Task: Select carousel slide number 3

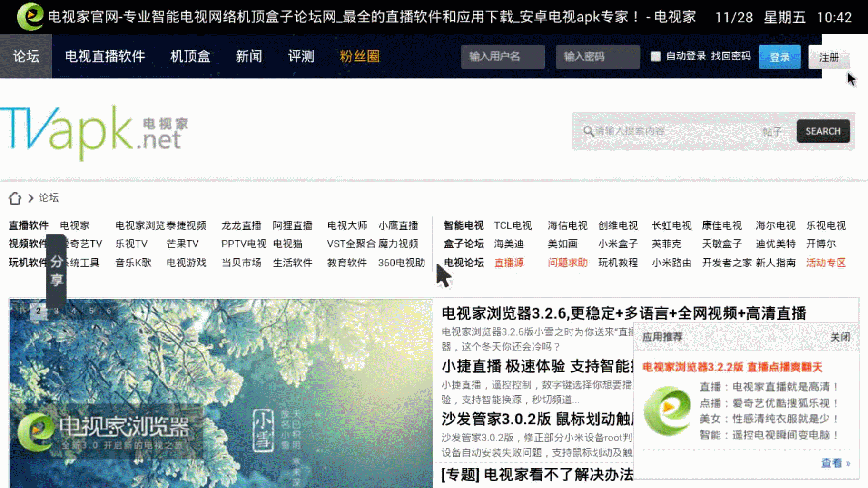Action: point(56,311)
